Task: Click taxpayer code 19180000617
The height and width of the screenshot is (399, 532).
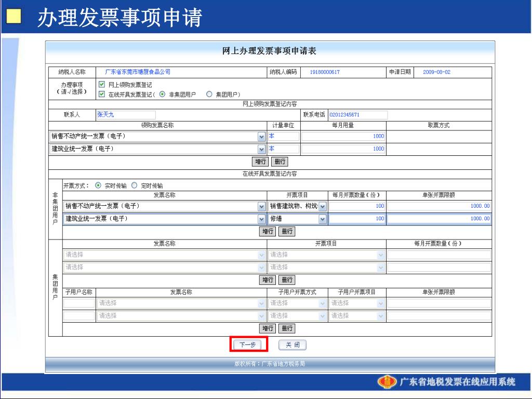Action: point(325,72)
